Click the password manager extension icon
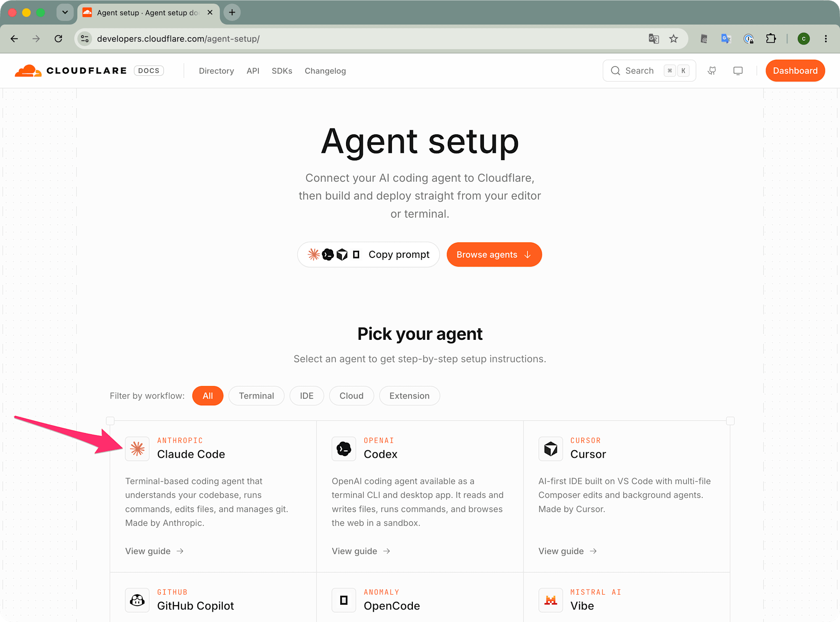Image resolution: width=840 pixels, height=622 pixels. coord(748,39)
